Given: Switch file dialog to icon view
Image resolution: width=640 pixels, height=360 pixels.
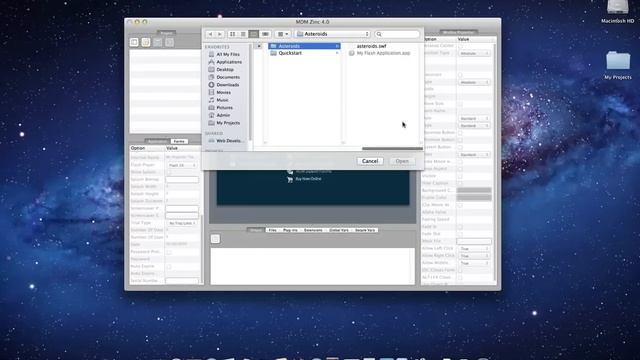Looking at the screenshot, I should (232, 34).
